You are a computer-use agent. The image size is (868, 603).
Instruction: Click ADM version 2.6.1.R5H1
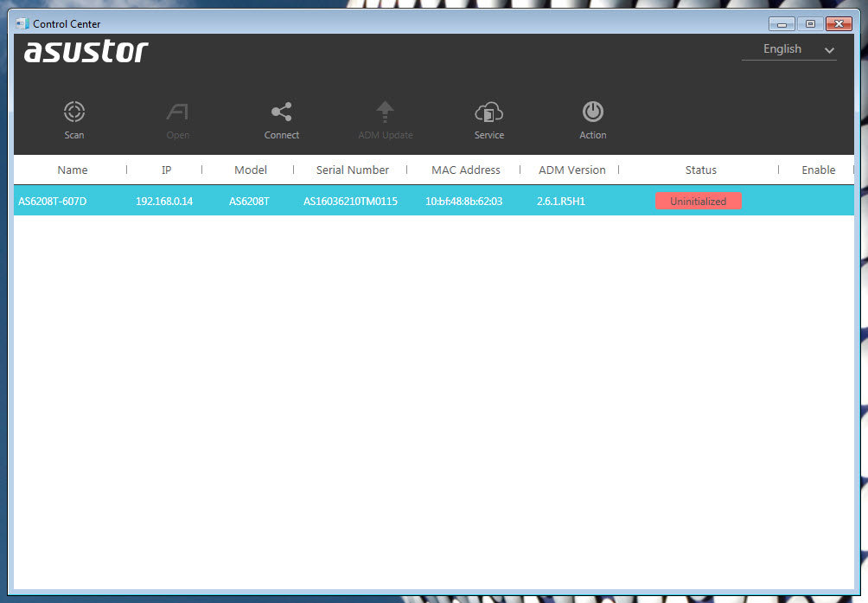[561, 201]
